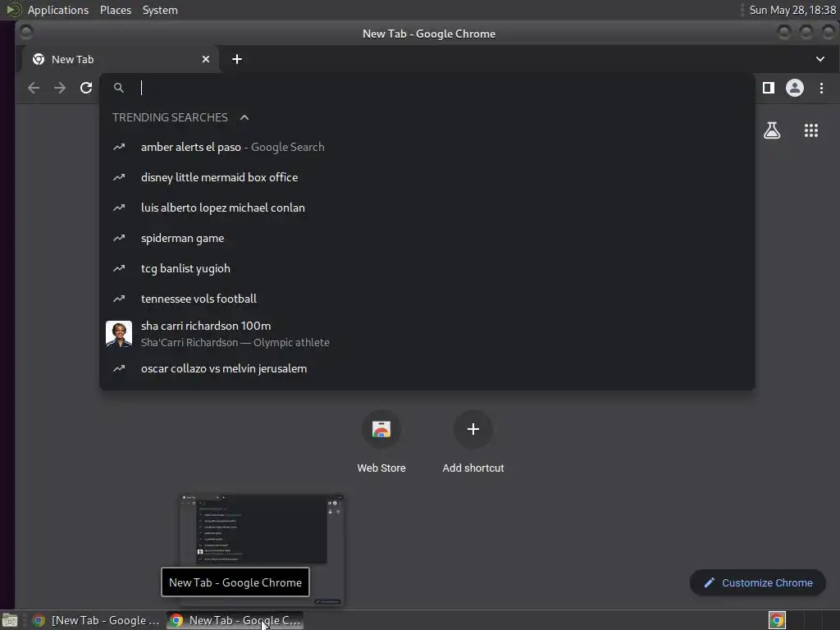The height and width of the screenshot is (630, 840).
Task: Click Customize Chrome button
Action: tap(758, 583)
